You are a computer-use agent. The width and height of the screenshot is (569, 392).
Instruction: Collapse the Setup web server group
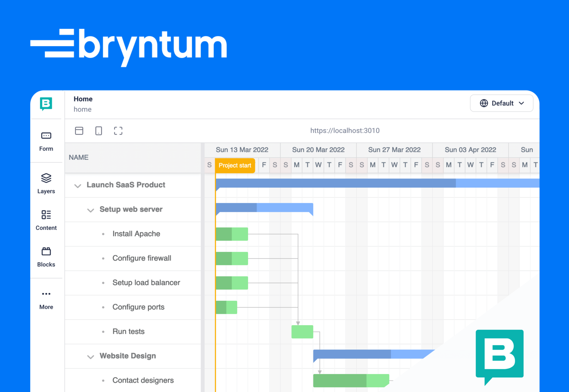tap(91, 210)
